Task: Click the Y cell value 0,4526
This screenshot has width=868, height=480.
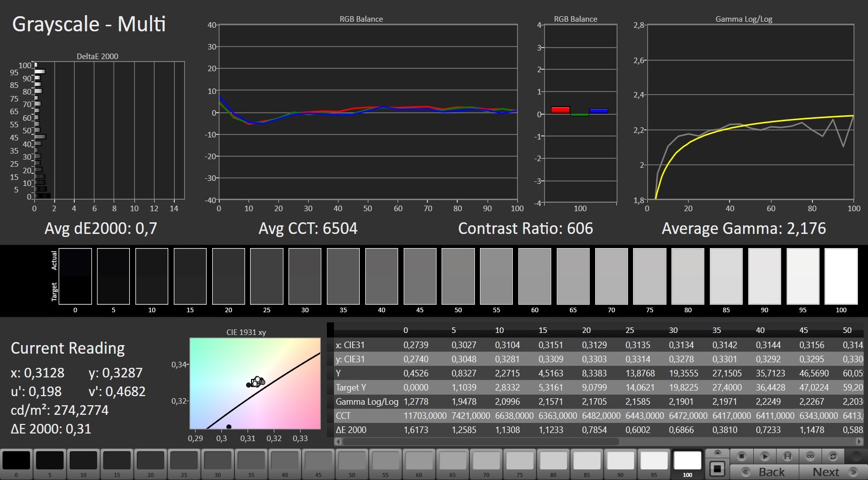Action: pos(416,373)
